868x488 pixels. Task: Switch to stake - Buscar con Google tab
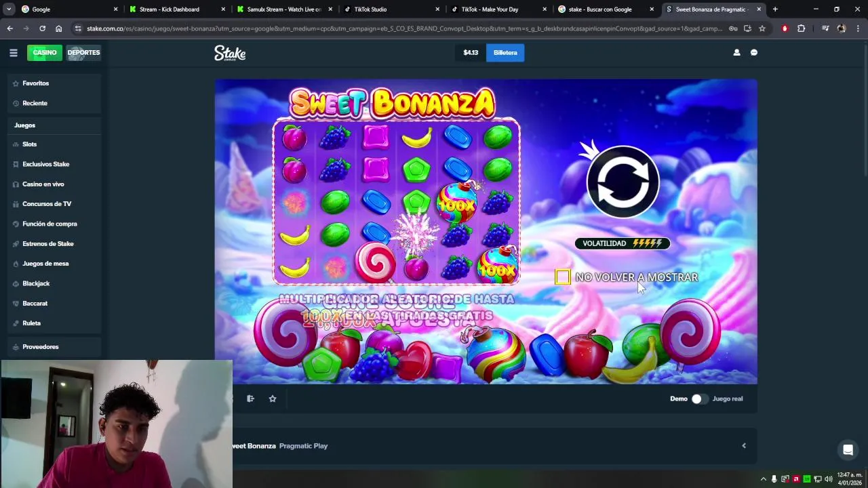606,9
